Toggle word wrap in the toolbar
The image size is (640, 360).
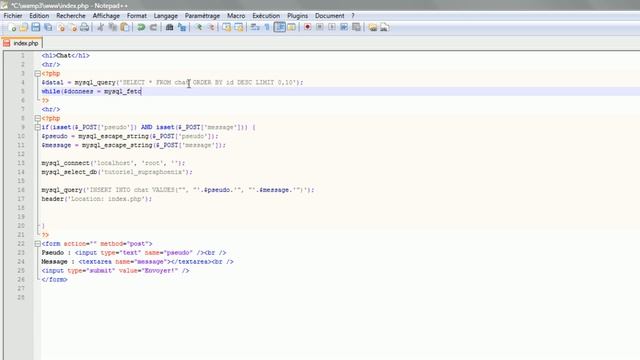click(x=255, y=27)
